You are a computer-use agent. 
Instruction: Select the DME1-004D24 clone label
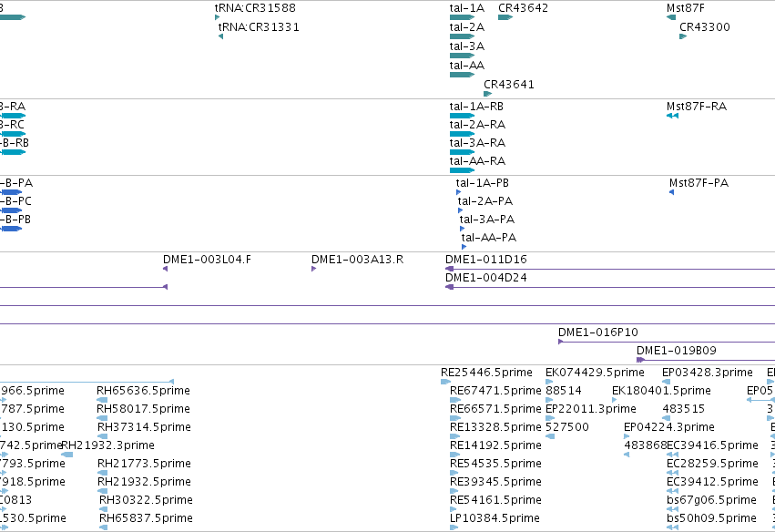486,277
